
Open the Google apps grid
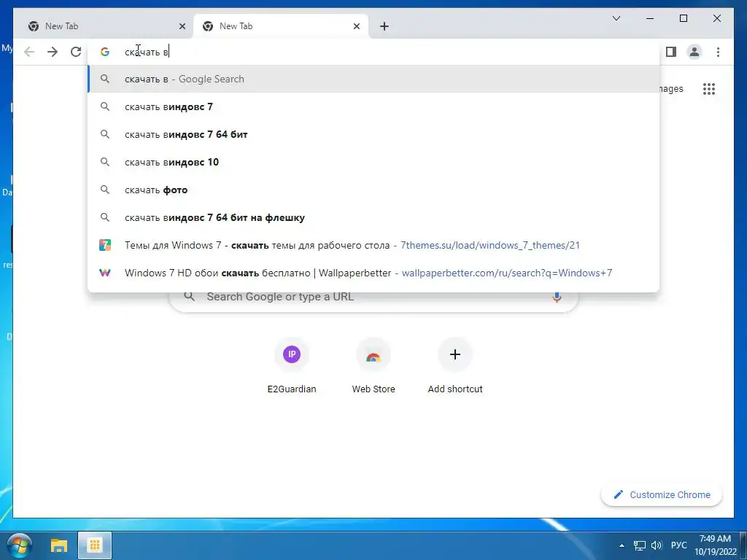tap(709, 88)
